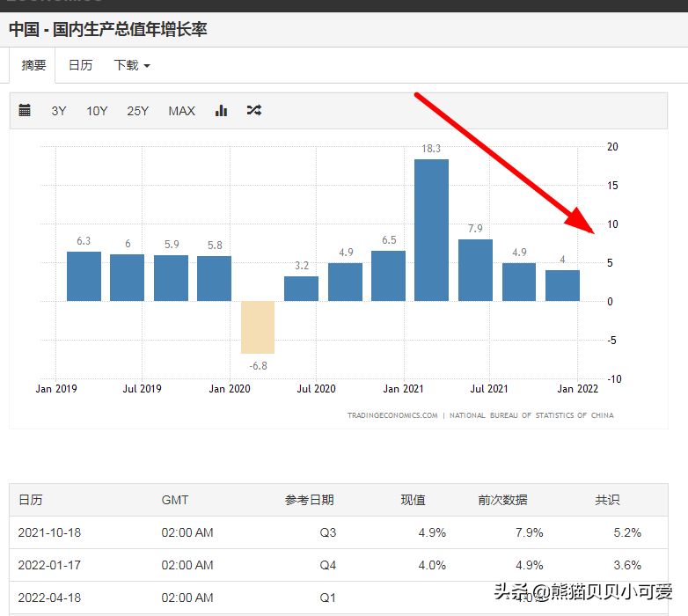Click the shuffle compare icon
Screen dimensions: 688x616
coord(253,111)
